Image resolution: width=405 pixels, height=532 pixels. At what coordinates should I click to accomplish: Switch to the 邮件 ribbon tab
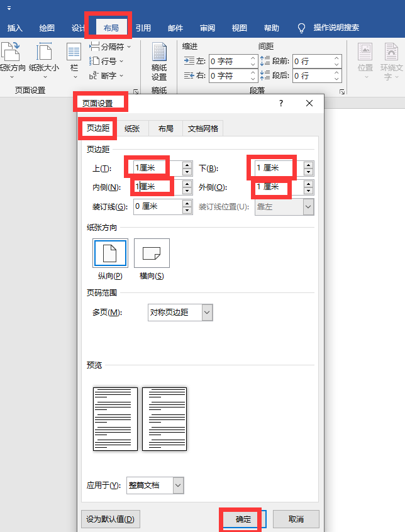pyautogui.click(x=175, y=28)
